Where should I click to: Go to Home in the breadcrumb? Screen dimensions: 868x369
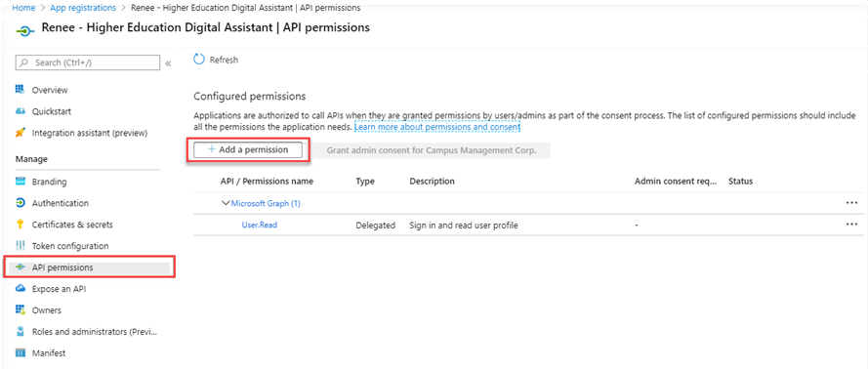click(23, 8)
